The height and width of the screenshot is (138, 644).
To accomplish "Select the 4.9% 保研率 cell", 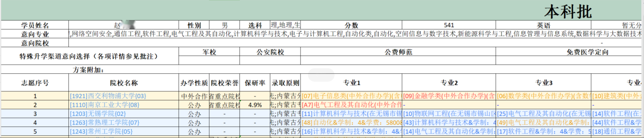I will (x=255, y=105).
